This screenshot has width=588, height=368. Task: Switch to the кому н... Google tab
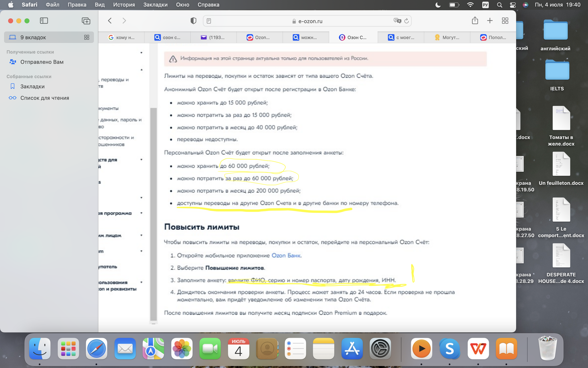point(121,37)
